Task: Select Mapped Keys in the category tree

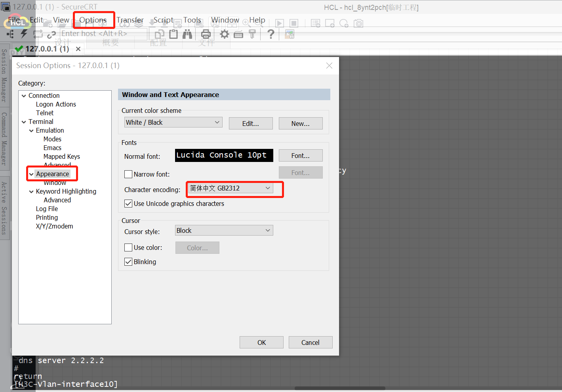Action: (x=62, y=157)
